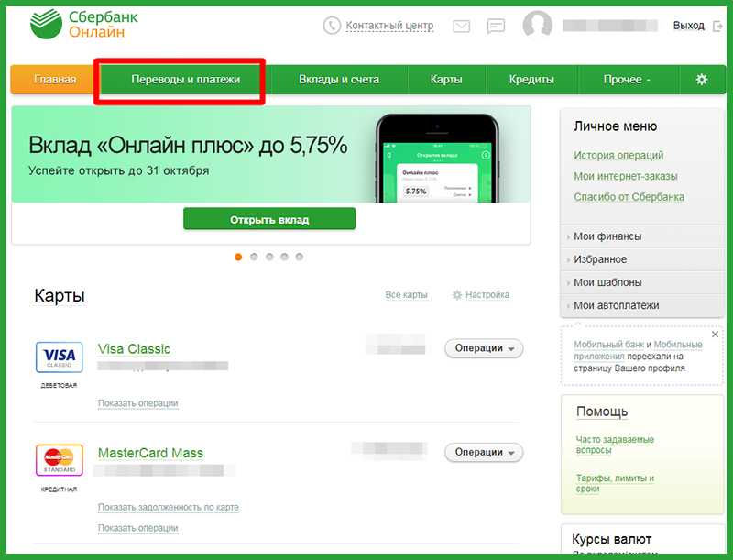Open История операций link
Screen dimensions: 733x560
(x=618, y=155)
